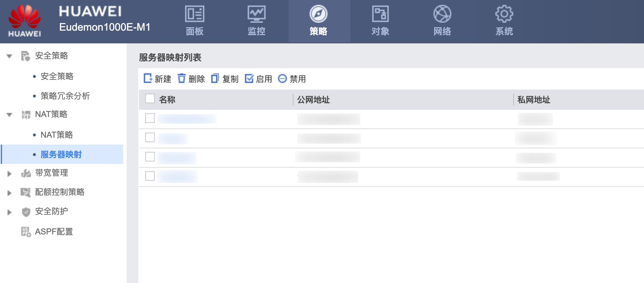Switch to the 对象 objects tab
This screenshot has height=283, width=644.
tap(380, 21)
